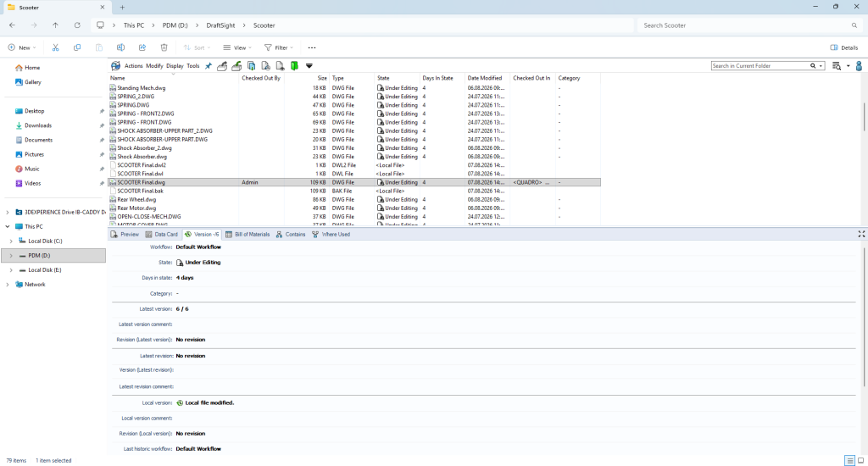Open the PDM Tools menu
Screen dimensions: 868x466
click(x=193, y=66)
